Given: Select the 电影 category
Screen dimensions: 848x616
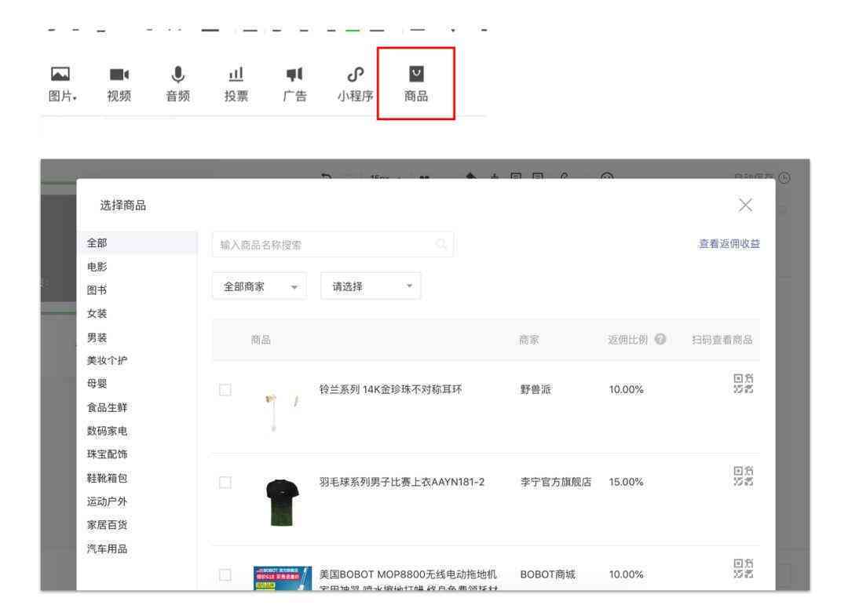Looking at the screenshot, I should pos(97,266).
